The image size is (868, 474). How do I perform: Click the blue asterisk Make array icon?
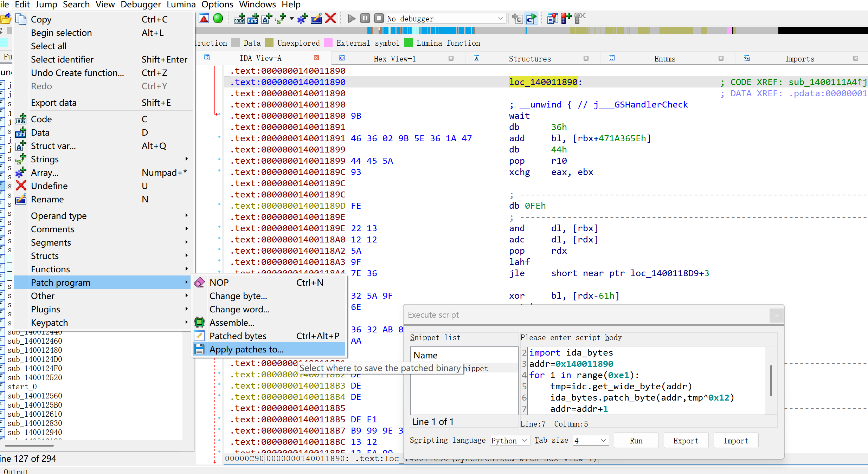point(302,18)
